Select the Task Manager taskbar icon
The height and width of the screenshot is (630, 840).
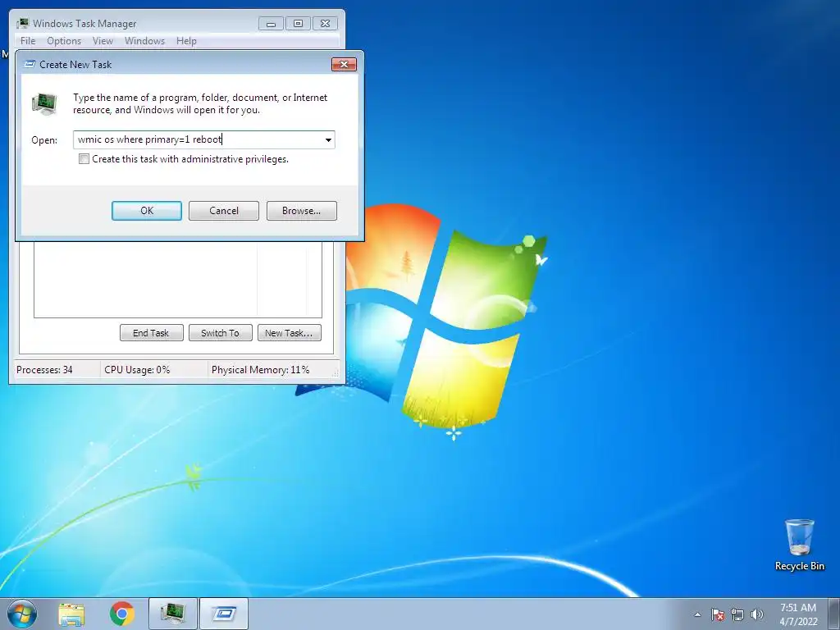(x=173, y=614)
